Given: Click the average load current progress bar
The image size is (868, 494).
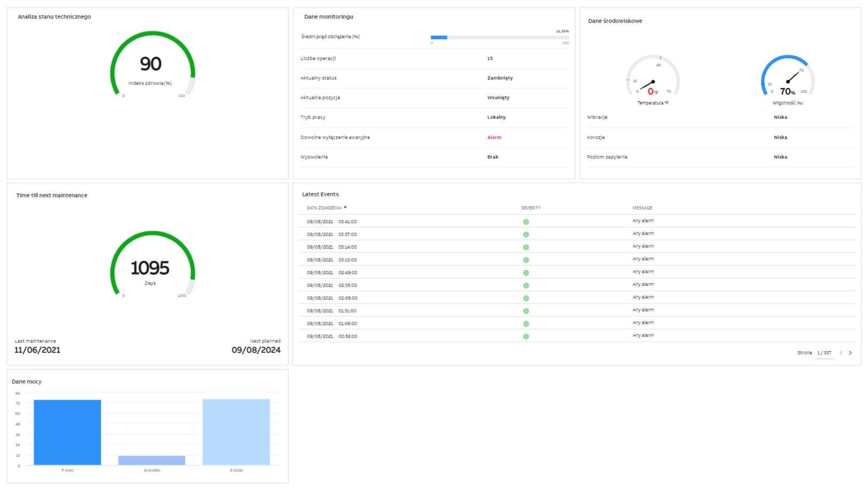Looking at the screenshot, I should coord(499,37).
